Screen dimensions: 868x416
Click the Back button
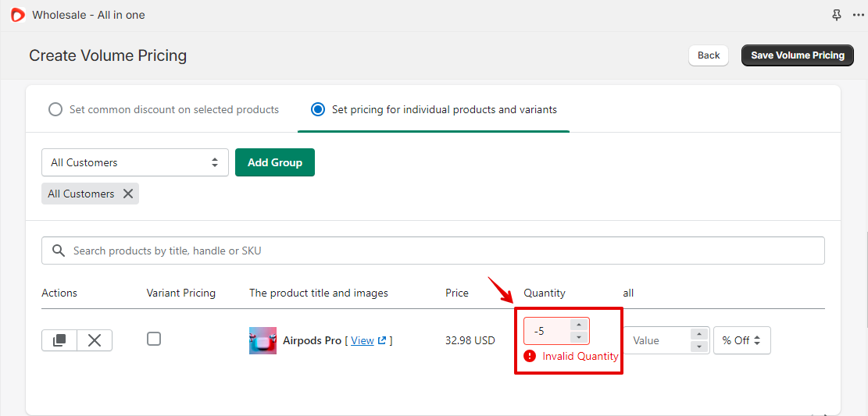pyautogui.click(x=709, y=55)
